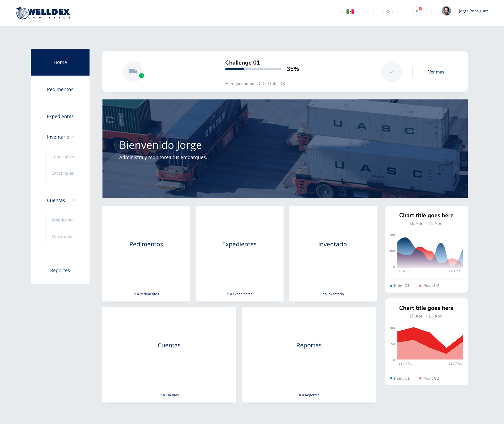
Task: Click Point 01 legend in first chart
Action: (400, 285)
